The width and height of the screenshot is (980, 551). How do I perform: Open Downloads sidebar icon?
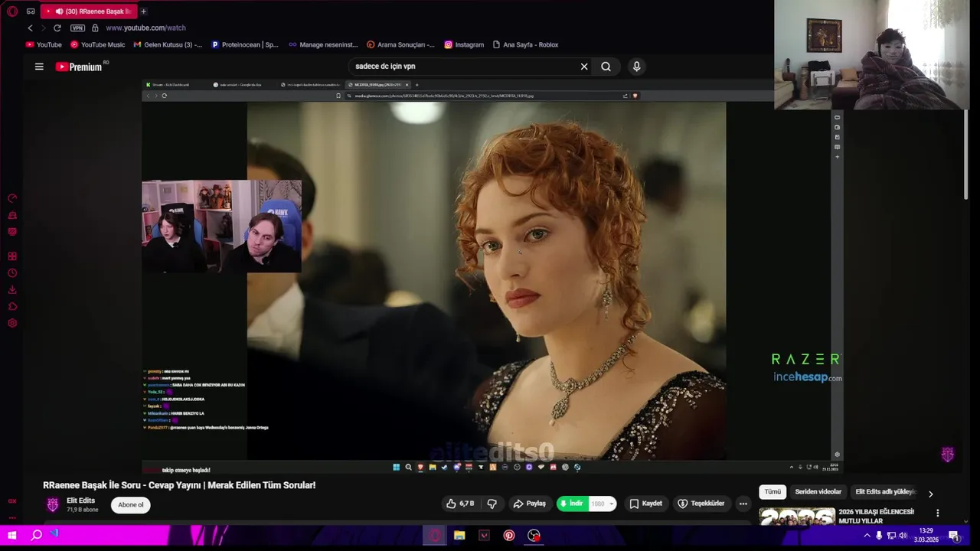coord(12,290)
